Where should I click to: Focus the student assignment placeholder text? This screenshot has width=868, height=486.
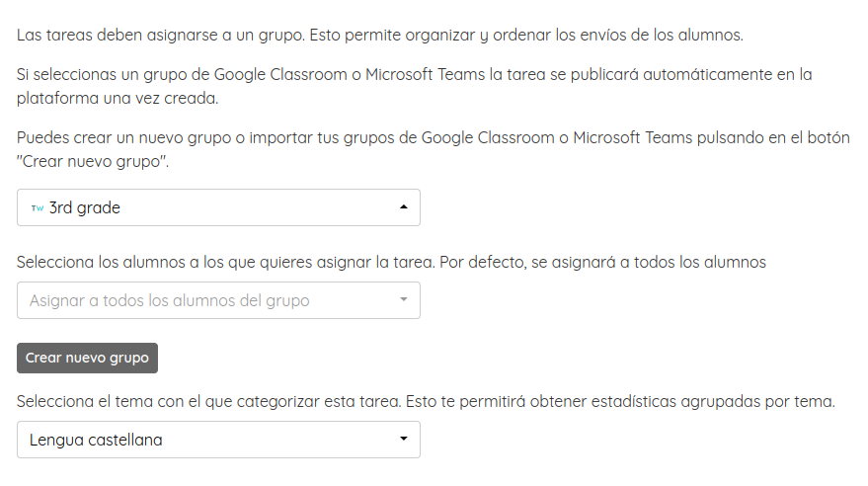(x=169, y=300)
